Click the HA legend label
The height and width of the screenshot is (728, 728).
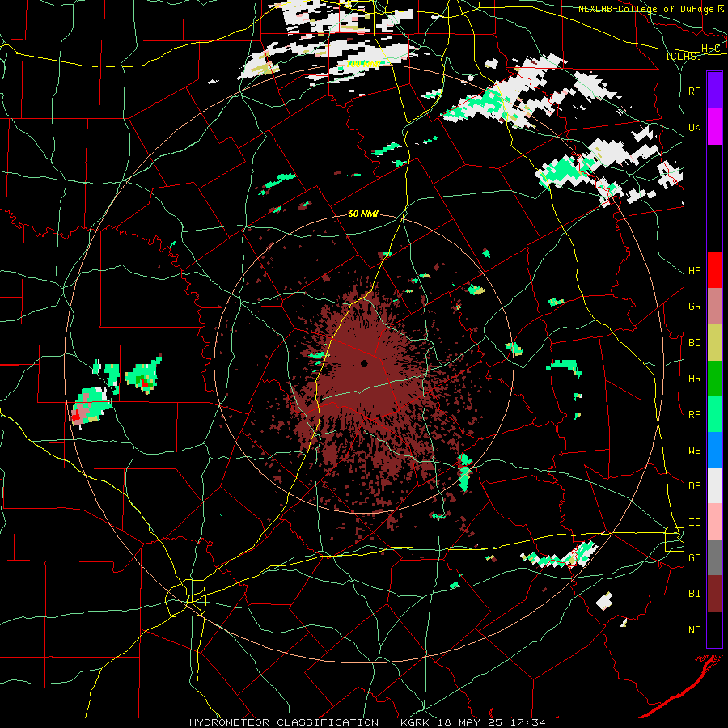[694, 271]
